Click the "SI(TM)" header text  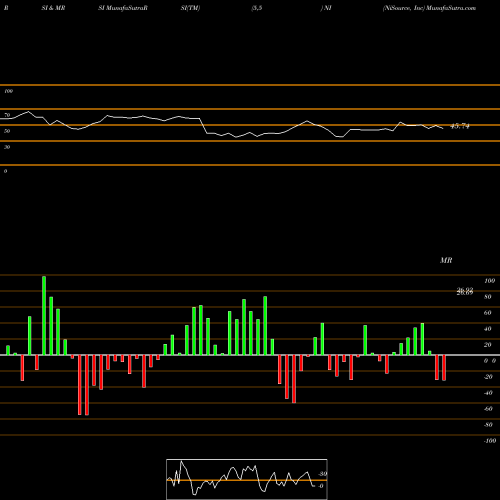tap(190, 8)
